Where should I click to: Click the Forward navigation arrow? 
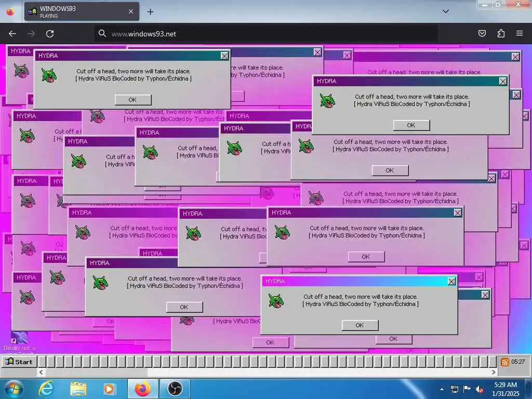click(x=31, y=34)
